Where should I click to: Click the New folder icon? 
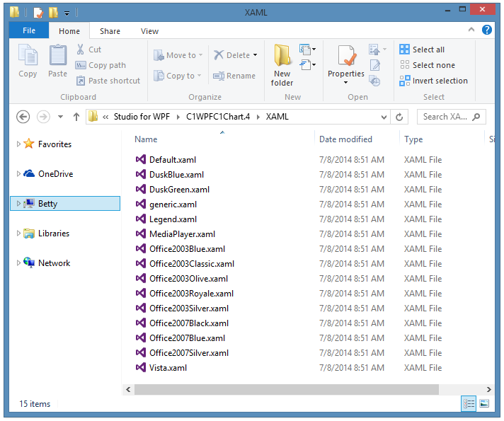pyautogui.click(x=282, y=57)
